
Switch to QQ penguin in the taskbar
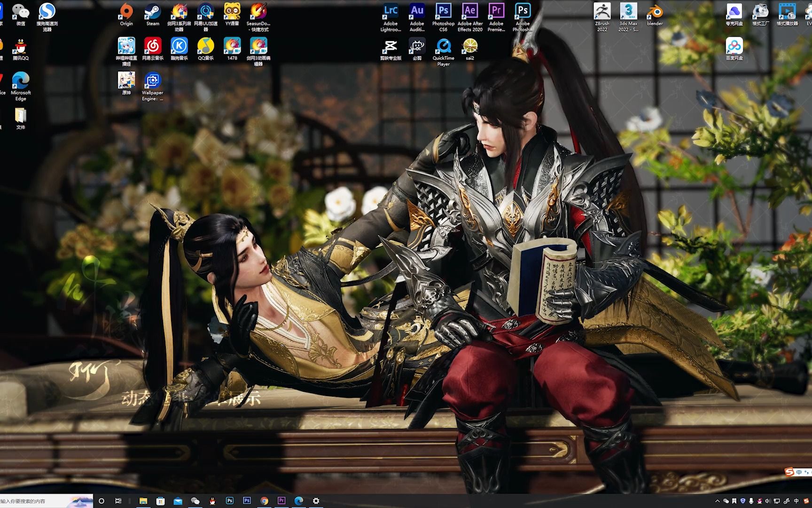click(212, 501)
